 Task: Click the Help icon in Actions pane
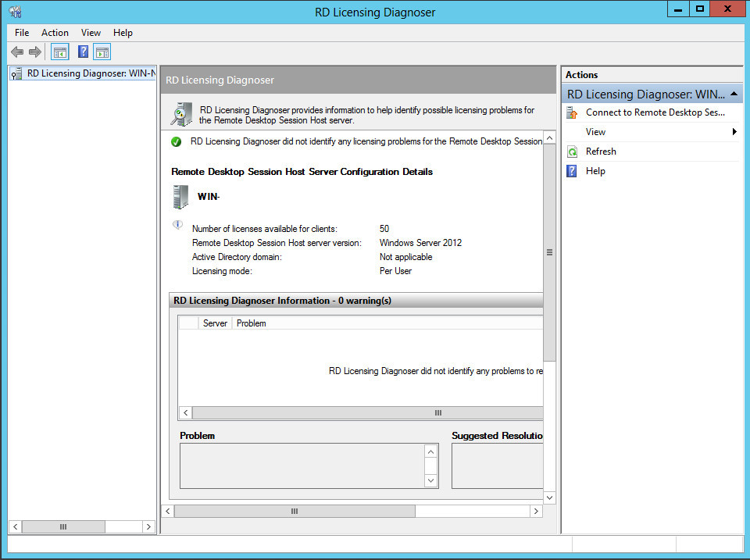click(x=572, y=171)
